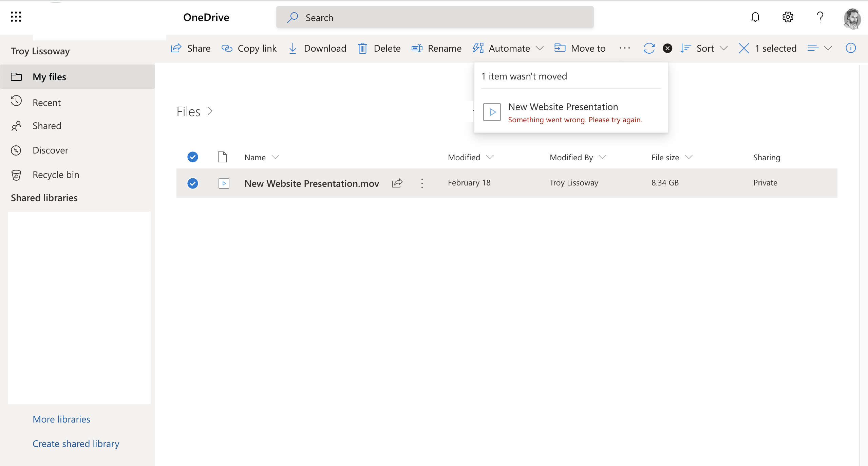
Task: Click the share icon beside the file name
Action: point(397,183)
